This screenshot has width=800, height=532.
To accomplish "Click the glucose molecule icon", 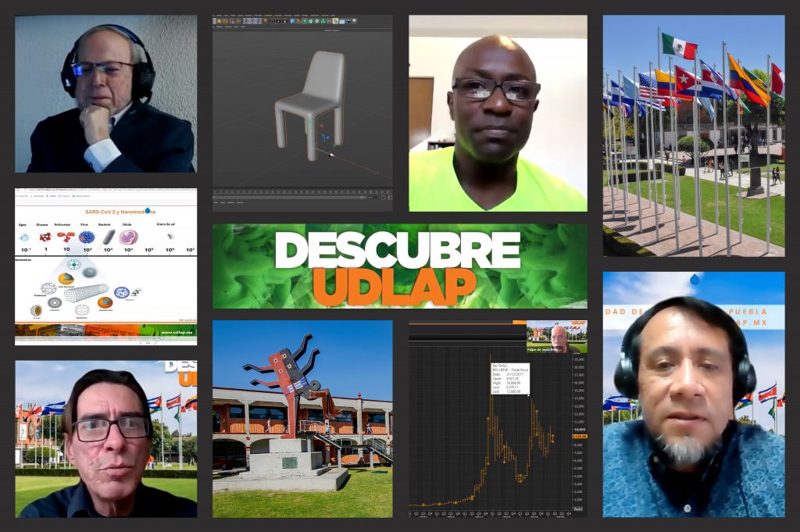I will (x=45, y=237).
